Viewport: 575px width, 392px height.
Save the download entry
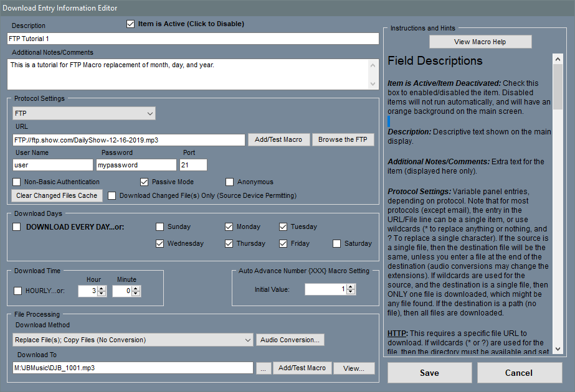pyautogui.click(x=429, y=373)
